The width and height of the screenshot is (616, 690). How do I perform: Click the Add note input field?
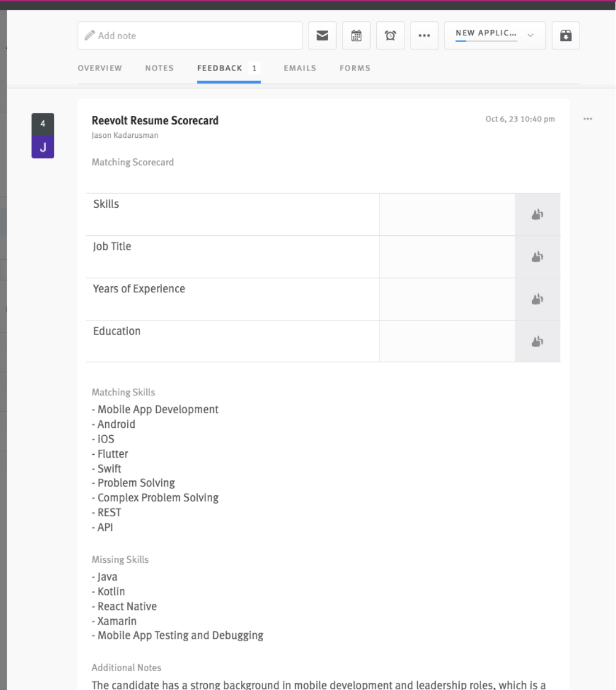[190, 36]
